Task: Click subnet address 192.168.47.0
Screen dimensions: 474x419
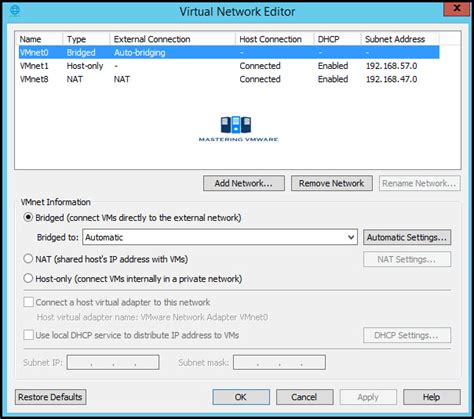Action: (x=391, y=79)
